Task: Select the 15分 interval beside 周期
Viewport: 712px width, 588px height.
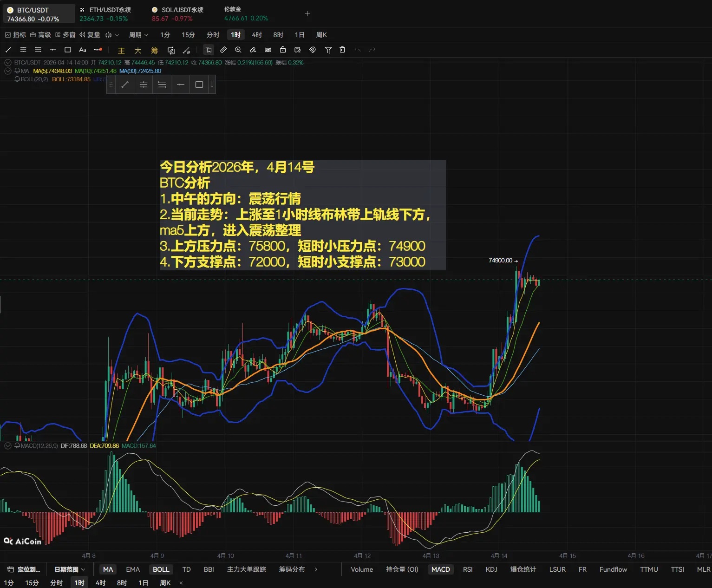Action: point(188,35)
